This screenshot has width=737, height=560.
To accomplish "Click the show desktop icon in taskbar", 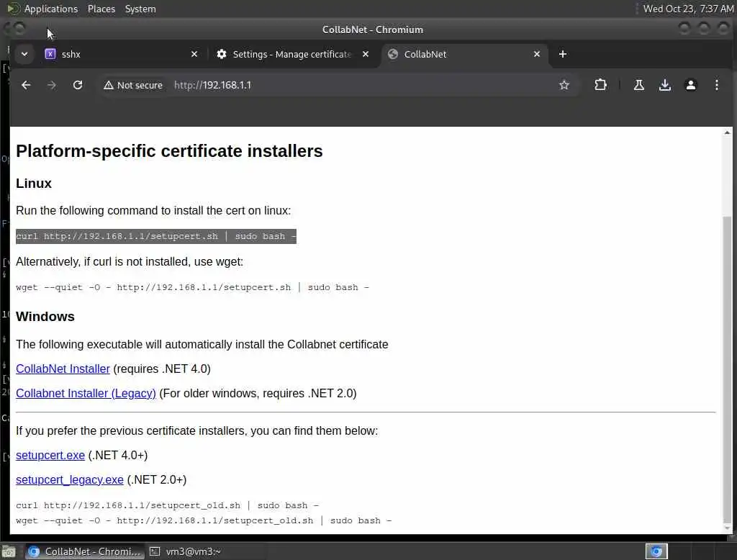I will coord(9,551).
